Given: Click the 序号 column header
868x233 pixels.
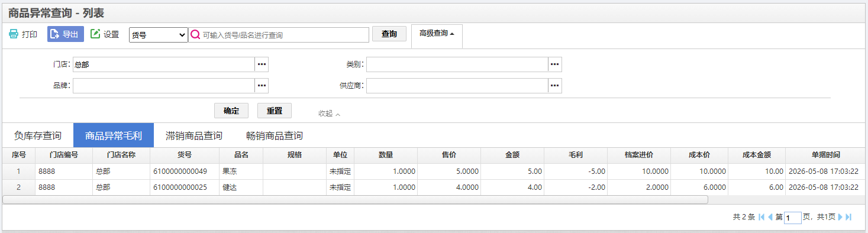Looking at the screenshot, I should click(x=19, y=155).
